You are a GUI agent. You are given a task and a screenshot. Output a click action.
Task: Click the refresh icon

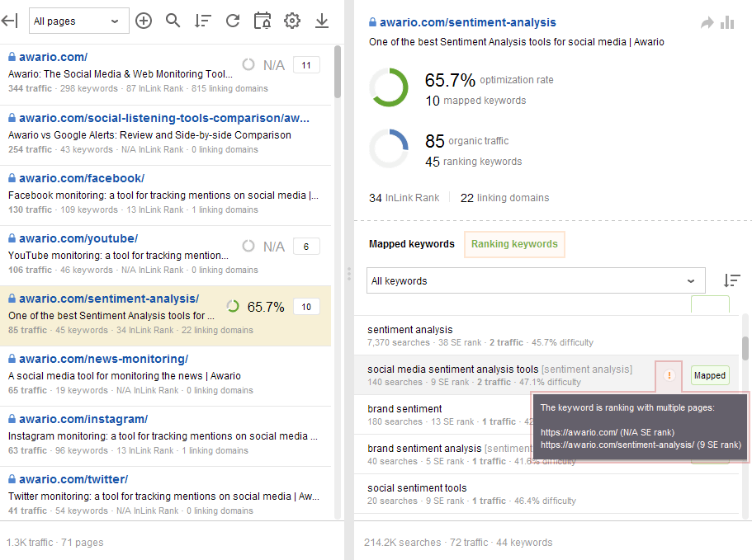[x=233, y=21]
